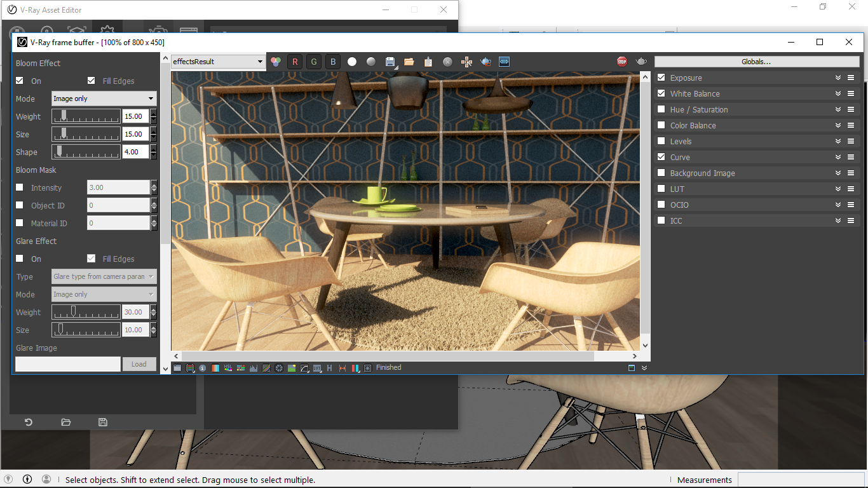
Task: Enable the Hue / Saturation correction
Action: 661,109
